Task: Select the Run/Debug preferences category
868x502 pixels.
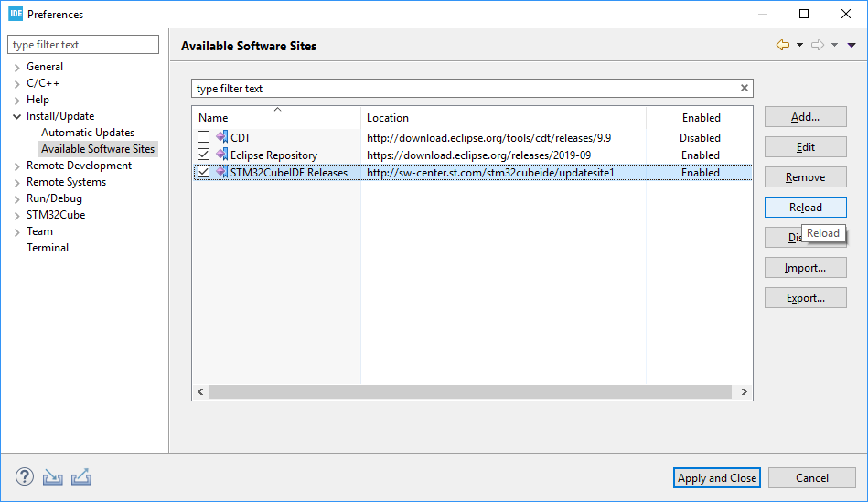Action: [x=54, y=198]
